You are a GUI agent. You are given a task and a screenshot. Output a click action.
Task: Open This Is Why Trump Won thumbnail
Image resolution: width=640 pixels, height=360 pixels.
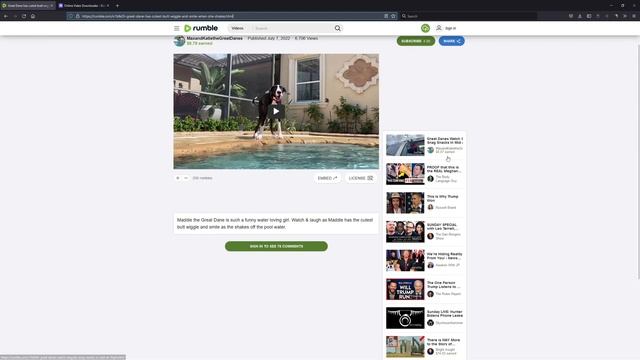point(405,203)
